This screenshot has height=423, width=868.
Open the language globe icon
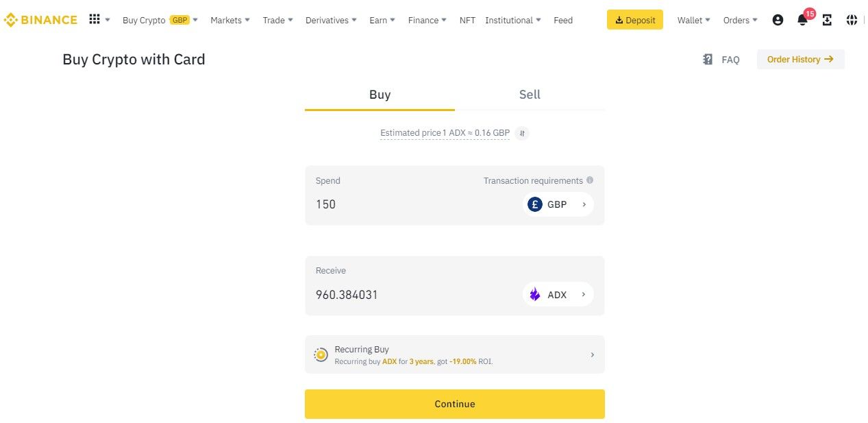click(852, 20)
